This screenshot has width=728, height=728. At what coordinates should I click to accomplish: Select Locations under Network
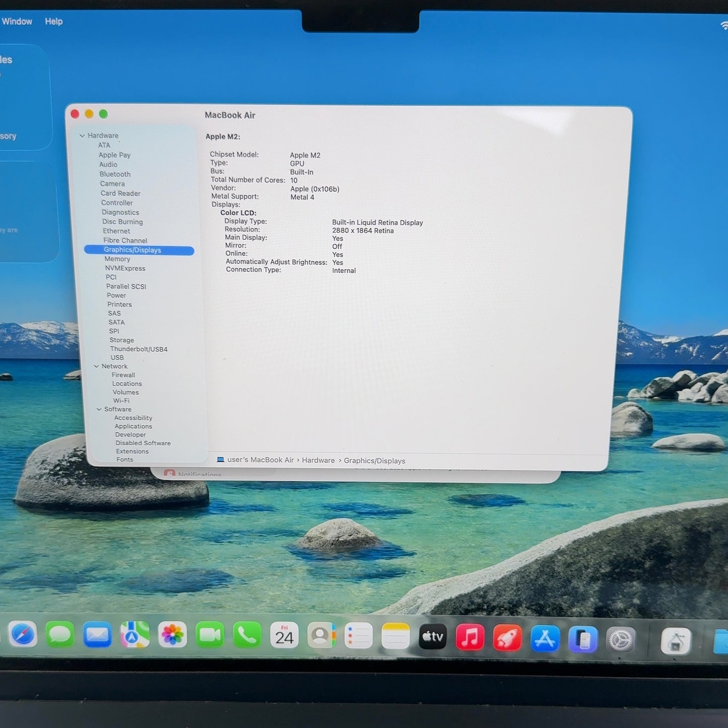tap(127, 384)
